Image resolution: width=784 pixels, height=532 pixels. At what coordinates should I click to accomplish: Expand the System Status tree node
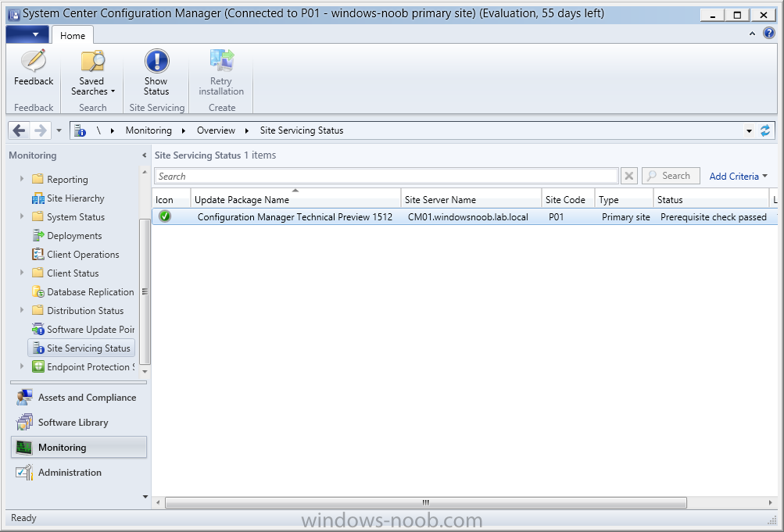pos(22,216)
